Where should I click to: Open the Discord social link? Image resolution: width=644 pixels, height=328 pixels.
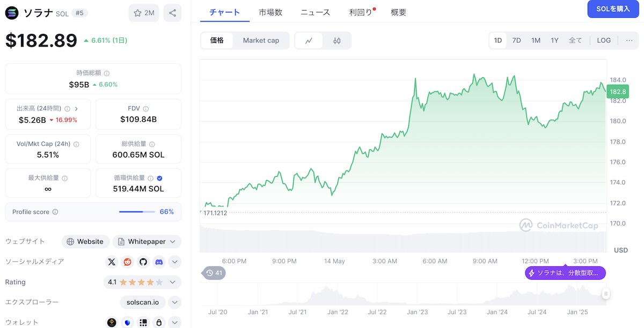[159, 262]
